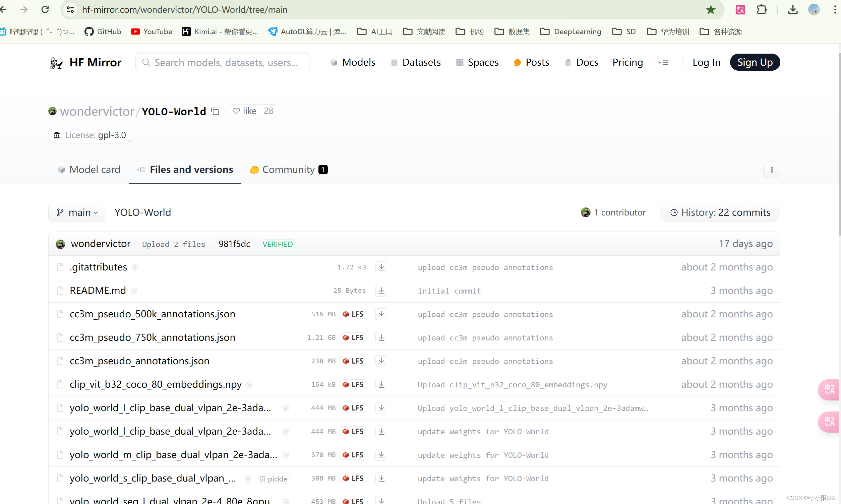Image resolution: width=841 pixels, height=504 pixels.
Task: Click the HF Mirror logo
Action: click(85, 62)
